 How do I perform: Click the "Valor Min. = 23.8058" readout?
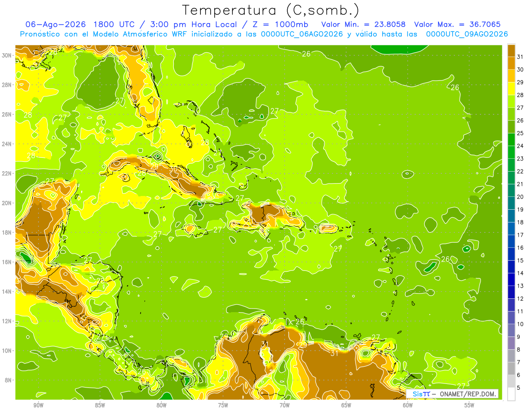[x=364, y=24]
